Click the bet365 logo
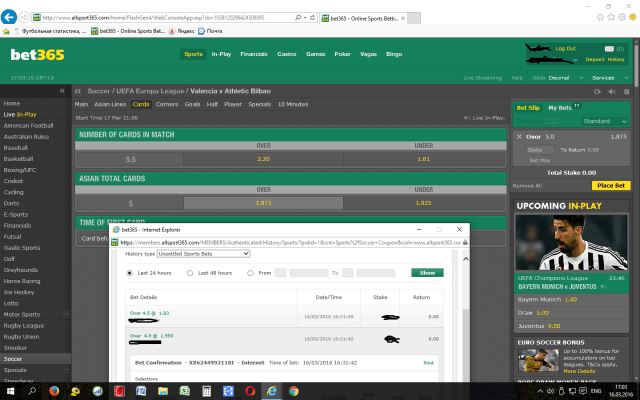Screen dimensions: 640x400 pyautogui.click(x=38, y=55)
